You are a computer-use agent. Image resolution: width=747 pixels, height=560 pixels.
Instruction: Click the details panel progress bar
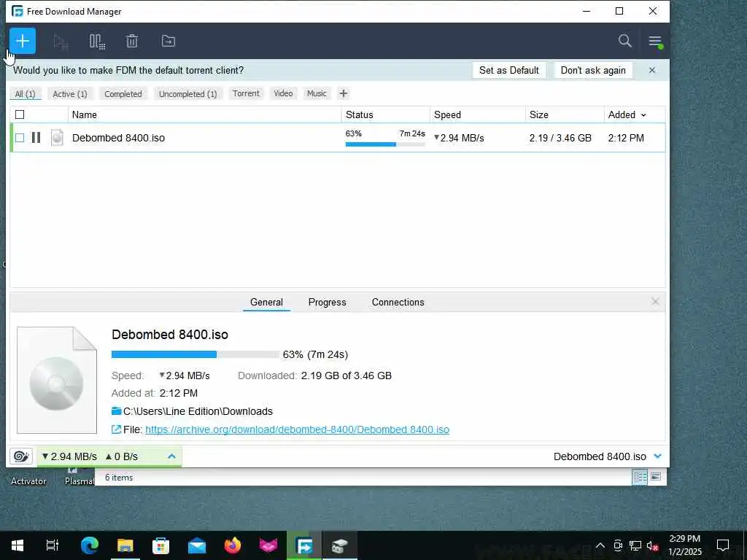pos(196,354)
